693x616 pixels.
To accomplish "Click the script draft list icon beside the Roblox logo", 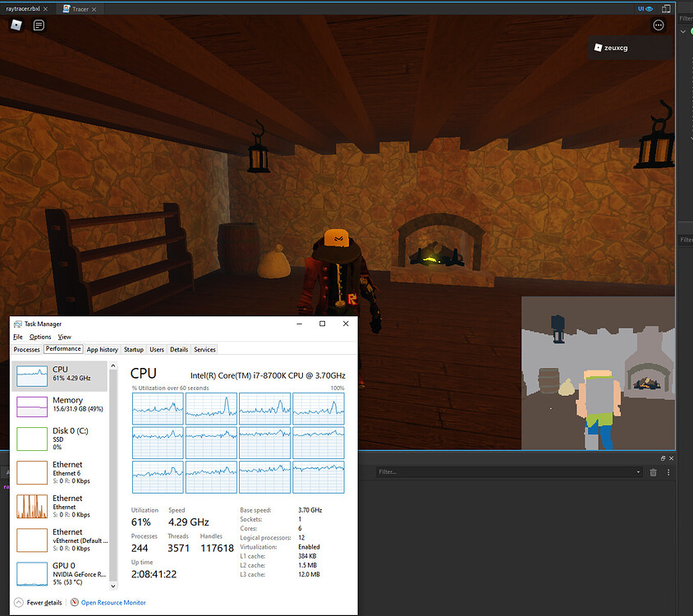I will pos(37,25).
